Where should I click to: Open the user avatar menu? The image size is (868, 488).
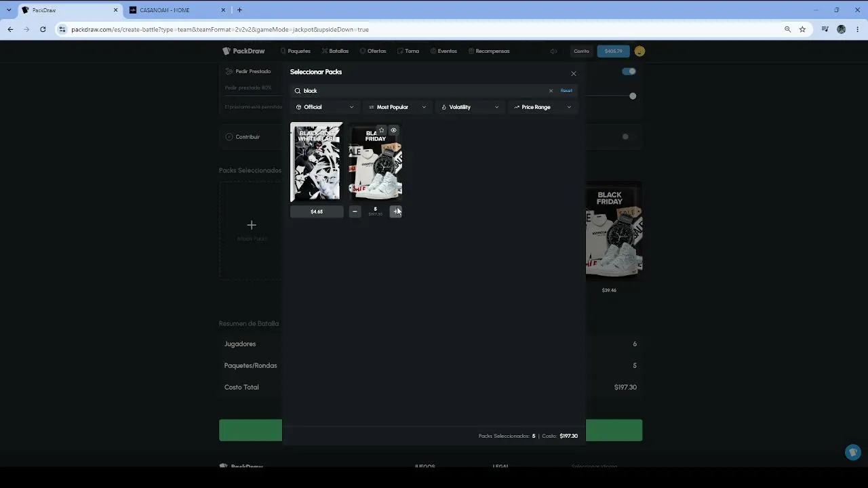[639, 52]
